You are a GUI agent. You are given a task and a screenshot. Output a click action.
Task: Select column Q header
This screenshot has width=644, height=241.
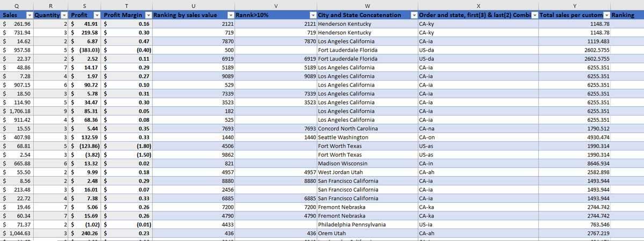(x=17, y=6)
